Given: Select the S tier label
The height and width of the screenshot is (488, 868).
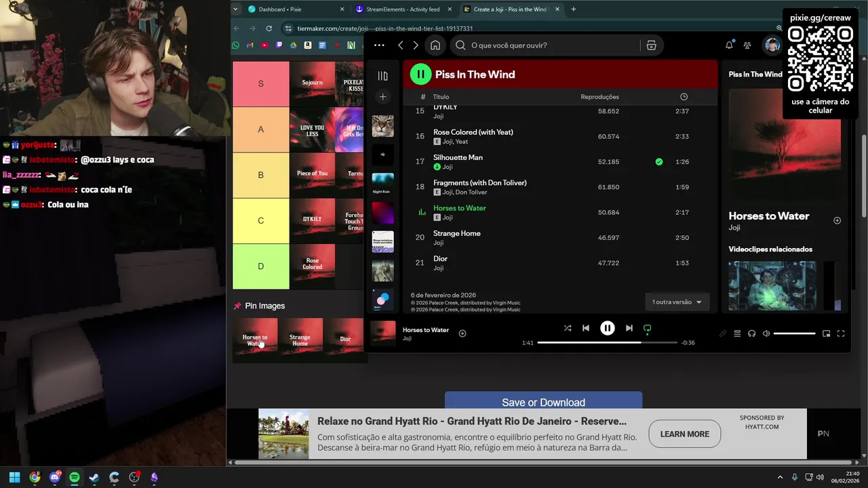Looking at the screenshot, I should pyautogui.click(x=261, y=83).
